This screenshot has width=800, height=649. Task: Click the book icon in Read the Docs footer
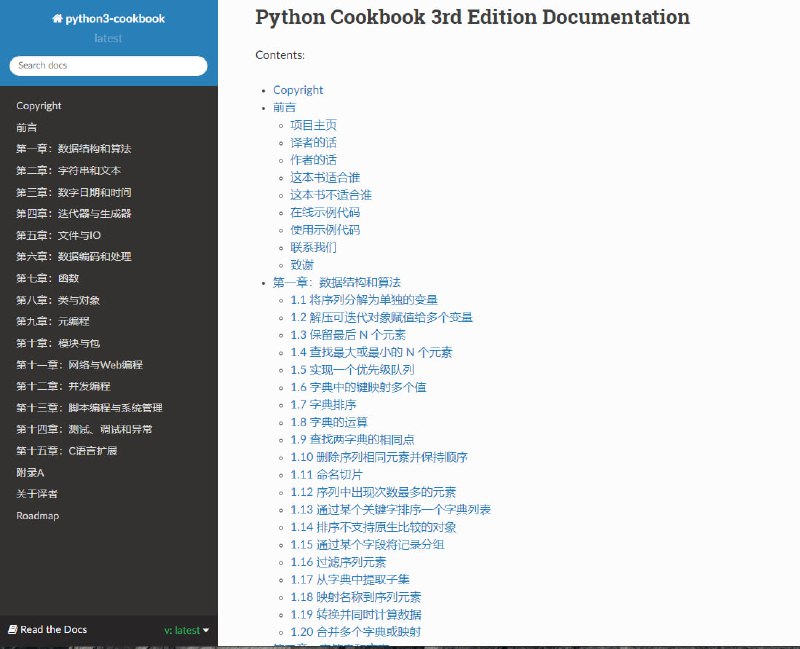click(14, 629)
